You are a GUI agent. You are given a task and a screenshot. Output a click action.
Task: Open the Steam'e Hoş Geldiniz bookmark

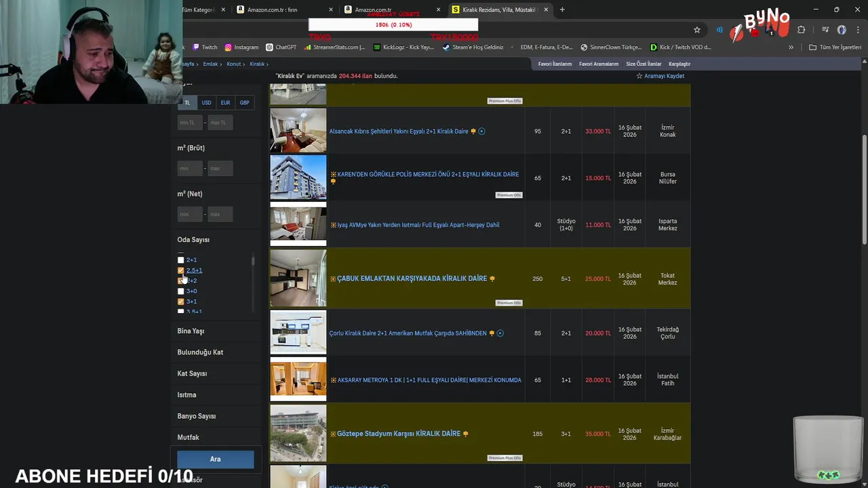(x=473, y=47)
